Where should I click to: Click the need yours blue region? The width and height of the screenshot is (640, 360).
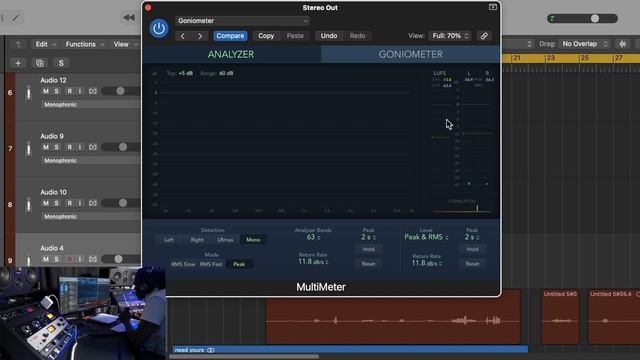[x=350, y=350]
